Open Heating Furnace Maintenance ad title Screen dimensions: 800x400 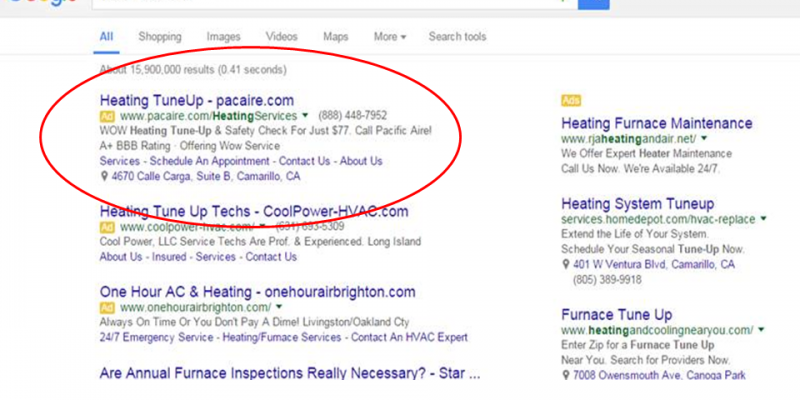click(x=657, y=123)
